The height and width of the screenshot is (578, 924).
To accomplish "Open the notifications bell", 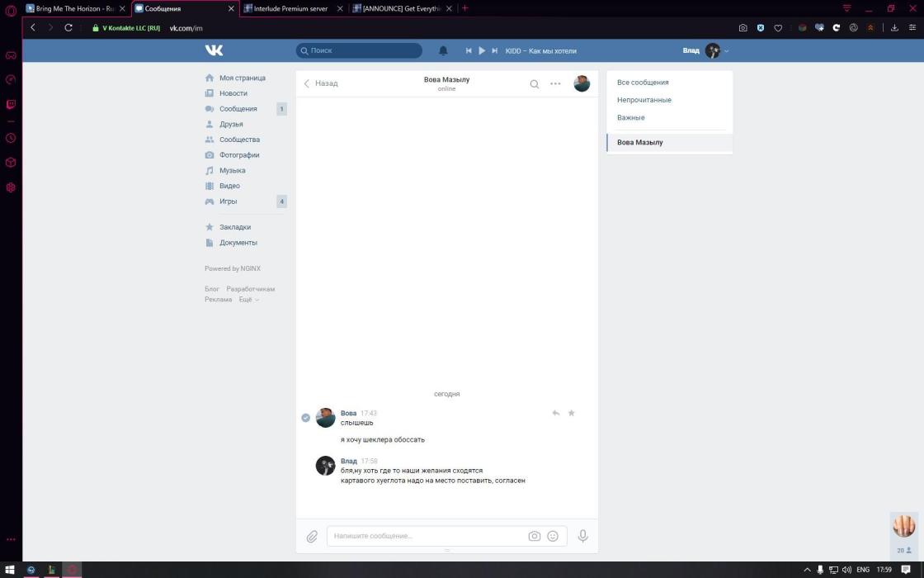I will click(x=443, y=50).
